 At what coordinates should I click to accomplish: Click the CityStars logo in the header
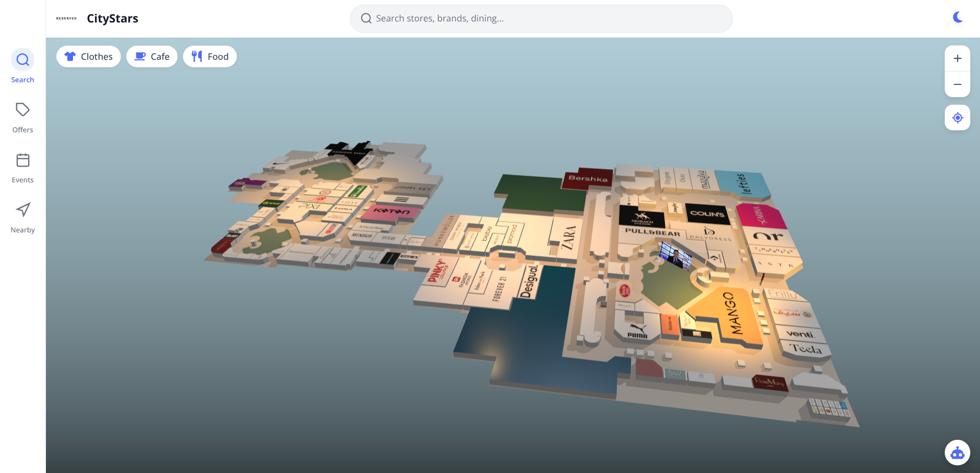[x=112, y=18]
